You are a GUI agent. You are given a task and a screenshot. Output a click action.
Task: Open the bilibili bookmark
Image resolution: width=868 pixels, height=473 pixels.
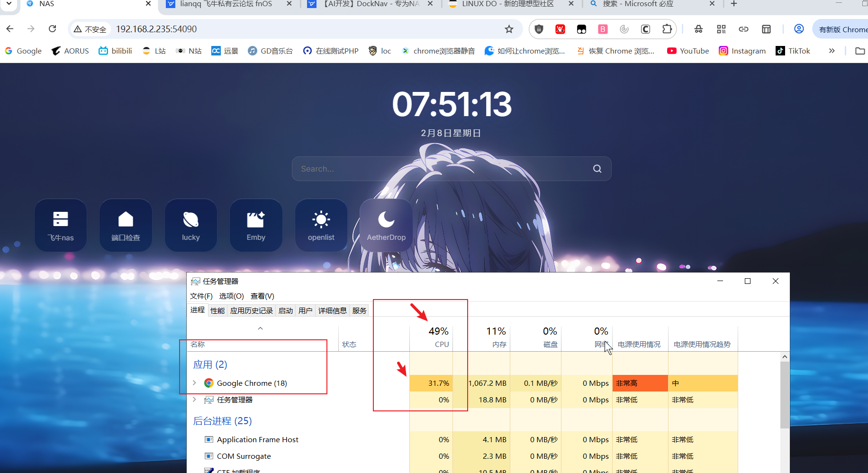(x=115, y=51)
